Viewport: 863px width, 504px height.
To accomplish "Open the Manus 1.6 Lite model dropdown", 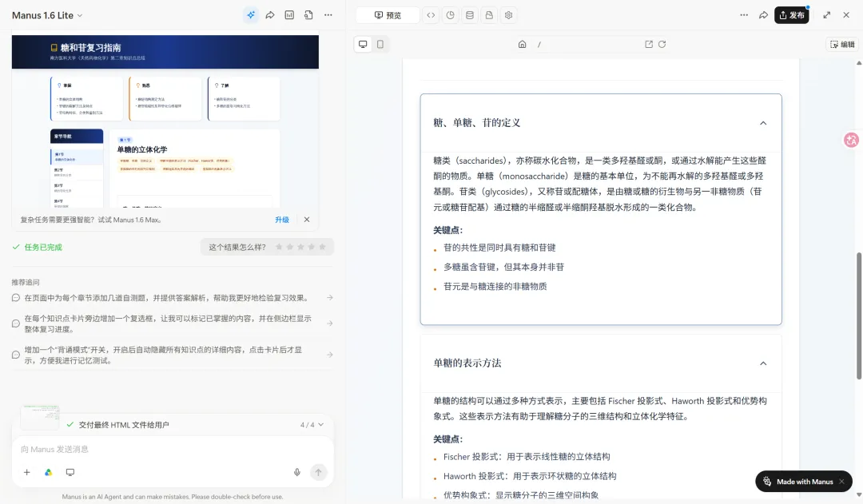I will pyautogui.click(x=47, y=15).
